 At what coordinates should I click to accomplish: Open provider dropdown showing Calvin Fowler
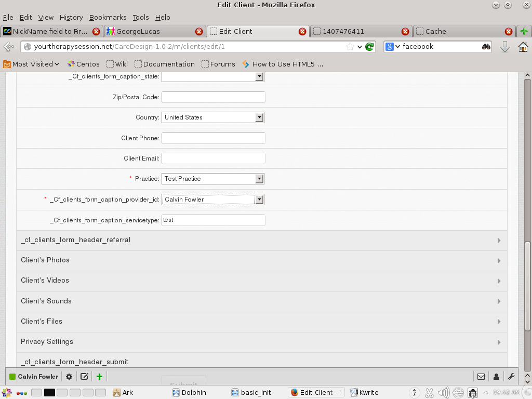pyautogui.click(x=213, y=199)
